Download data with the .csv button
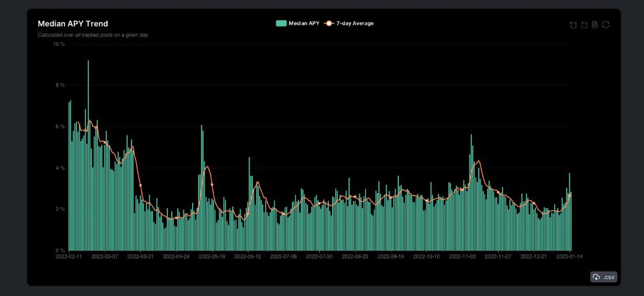This screenshot has width=644, height=296. (x=603, y=277)
